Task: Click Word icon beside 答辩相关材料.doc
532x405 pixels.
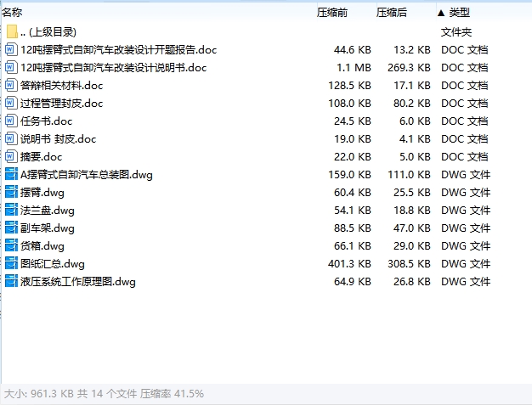Action: tap(11, 86)
